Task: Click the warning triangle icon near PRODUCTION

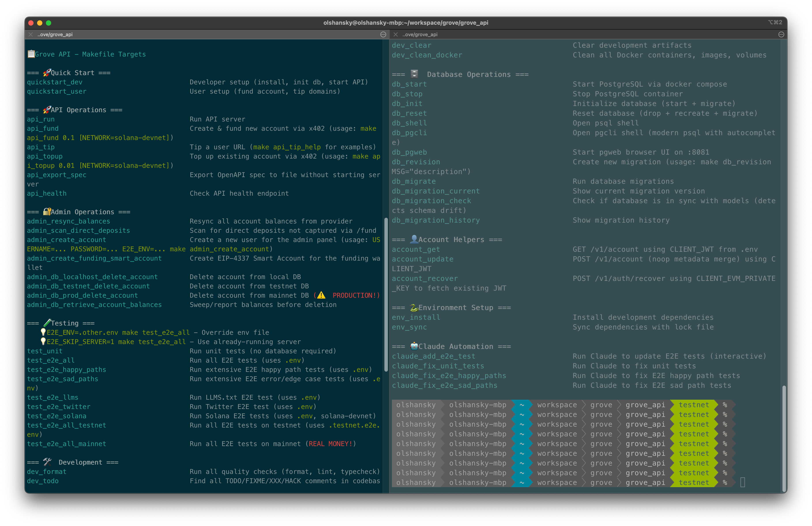Action: click(x=321, y=295)
